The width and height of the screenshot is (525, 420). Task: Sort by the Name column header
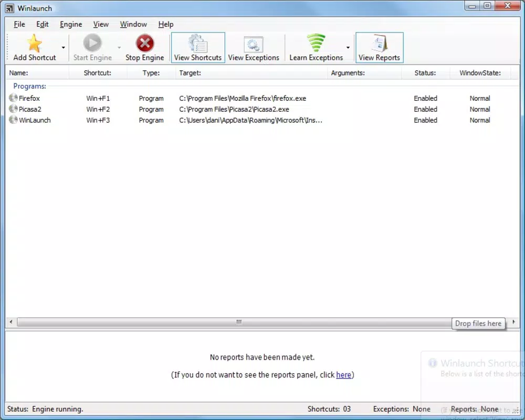click(x=37, y=72)
